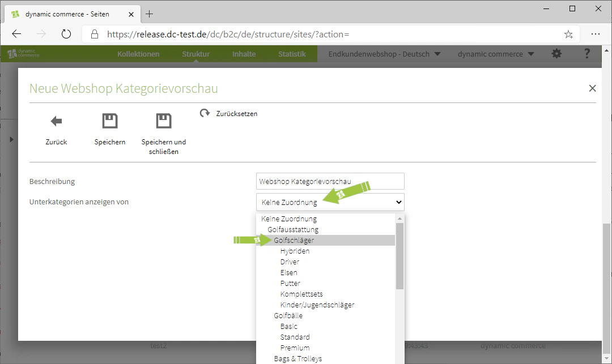
Task: Select Golfbälle in the dropdown list
Action: pyautogui.click(x=326, y=316)
